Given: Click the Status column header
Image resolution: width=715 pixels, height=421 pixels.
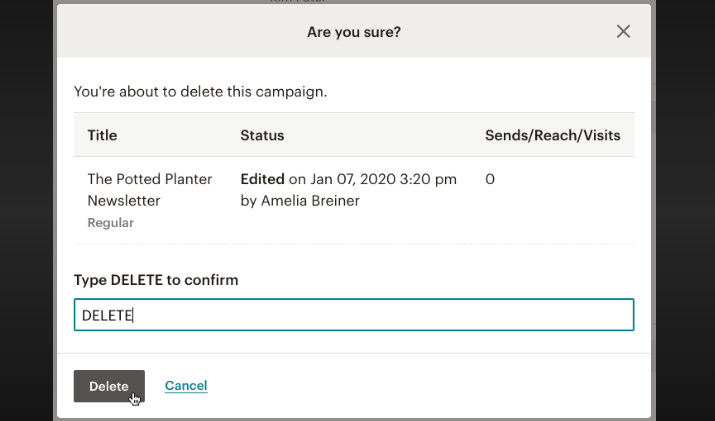Looking at the screenshot, I should click(262, 135).
